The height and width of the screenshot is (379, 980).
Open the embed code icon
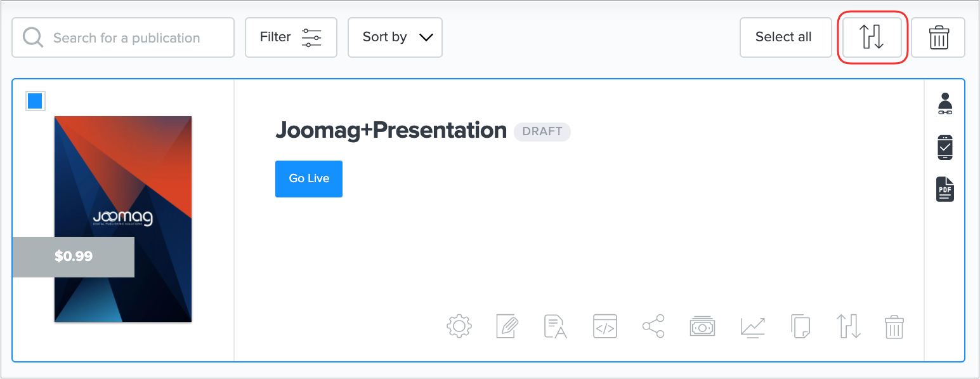[604, 326]
